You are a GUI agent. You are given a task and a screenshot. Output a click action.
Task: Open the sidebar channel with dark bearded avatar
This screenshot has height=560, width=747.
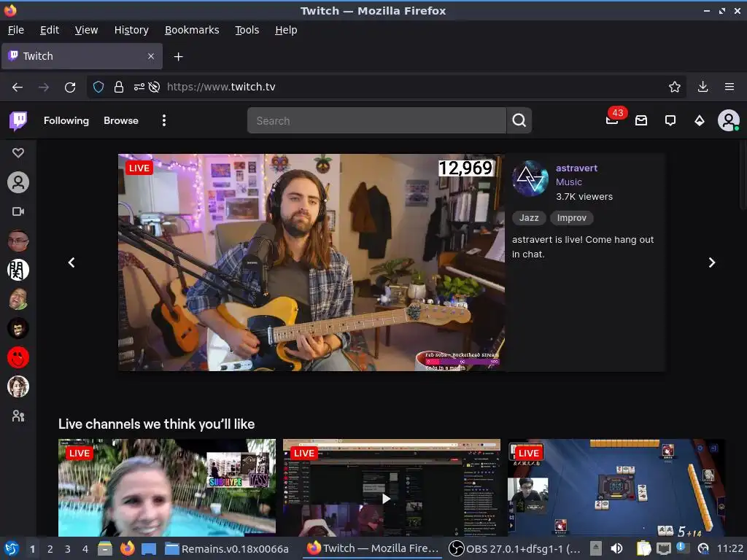[18, 328]
